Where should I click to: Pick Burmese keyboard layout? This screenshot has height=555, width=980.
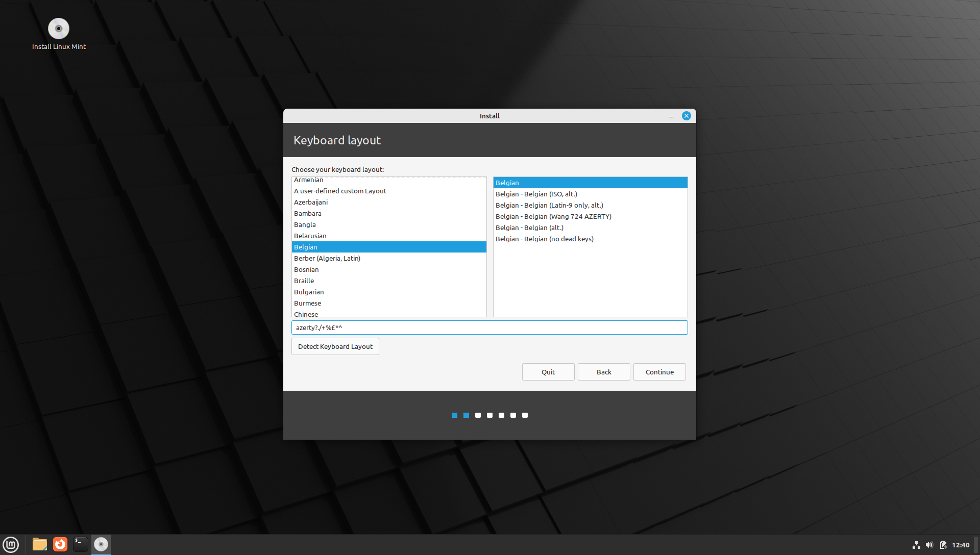click(389, 303)
